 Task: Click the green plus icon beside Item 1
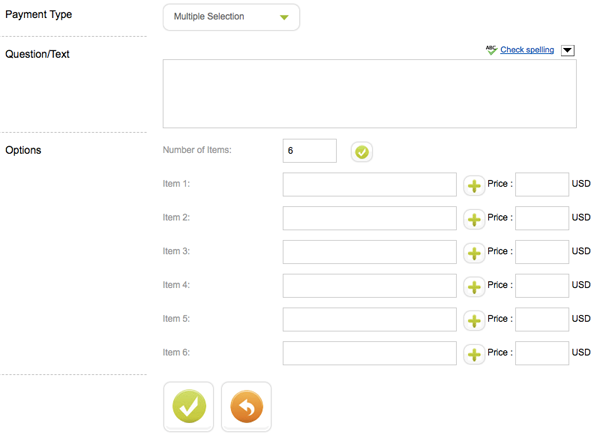474,185
